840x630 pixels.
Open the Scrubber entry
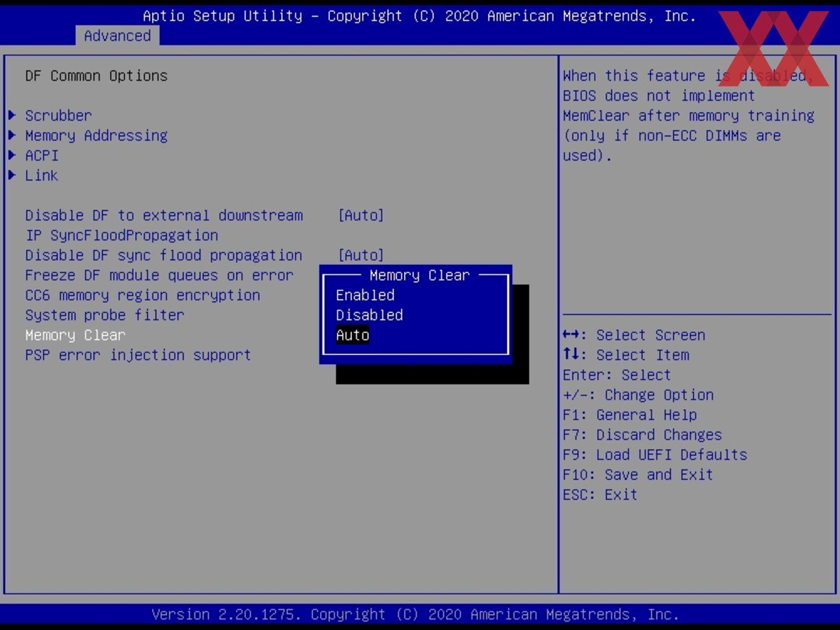pos(58,115)
